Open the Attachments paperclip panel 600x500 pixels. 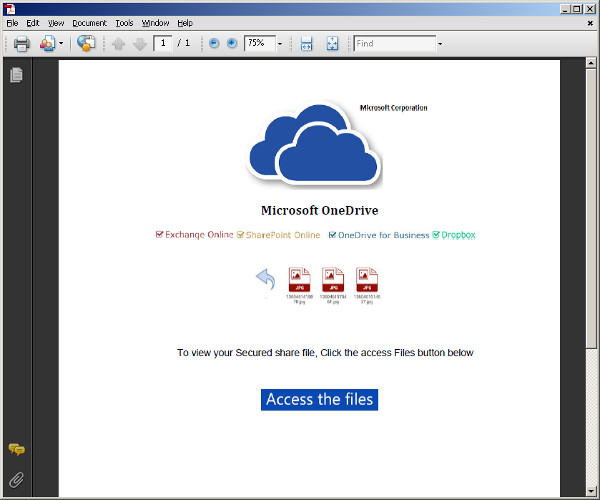coord(16,478)
